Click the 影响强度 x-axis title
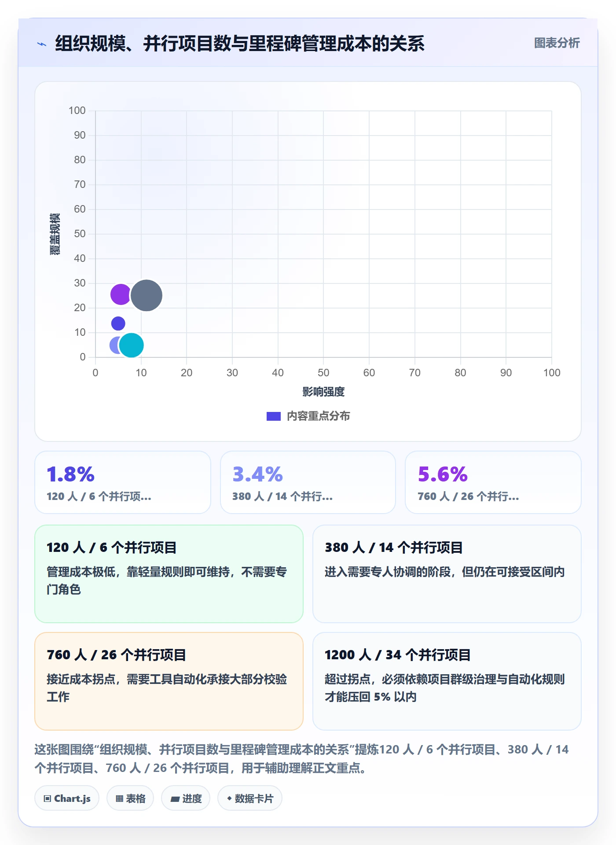The height and width of the screenshot is (845, 616). point(323,392)
